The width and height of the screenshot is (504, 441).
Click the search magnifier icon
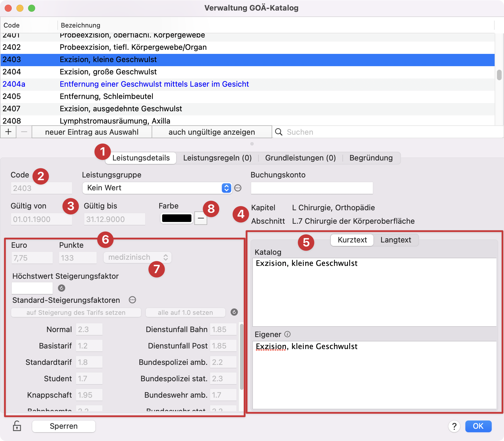(x=279, y=132)
